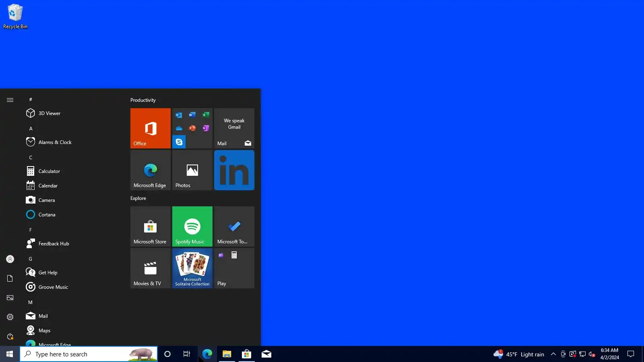Launch Maps from the app list
Image resolution: width=644 pixels, height=362 pixels.
point(74,331)
